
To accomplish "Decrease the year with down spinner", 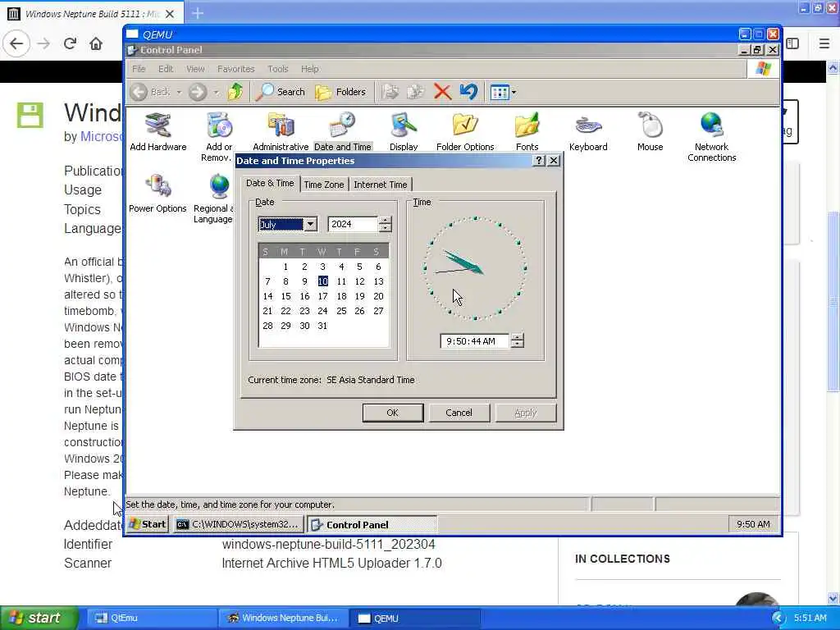I will 385,228.
